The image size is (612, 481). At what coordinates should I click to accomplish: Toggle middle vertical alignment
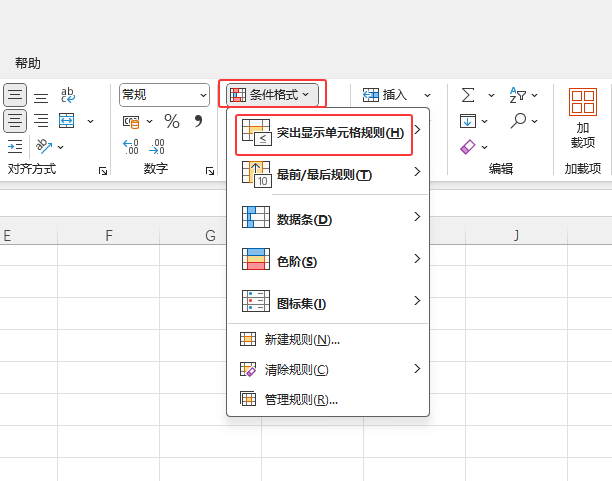[x=15, y=96]
